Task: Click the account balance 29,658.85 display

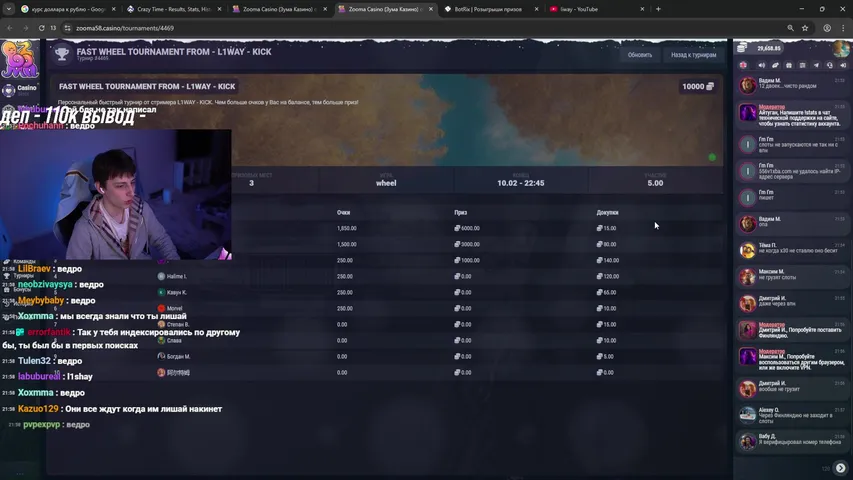Action: (769, 48)
